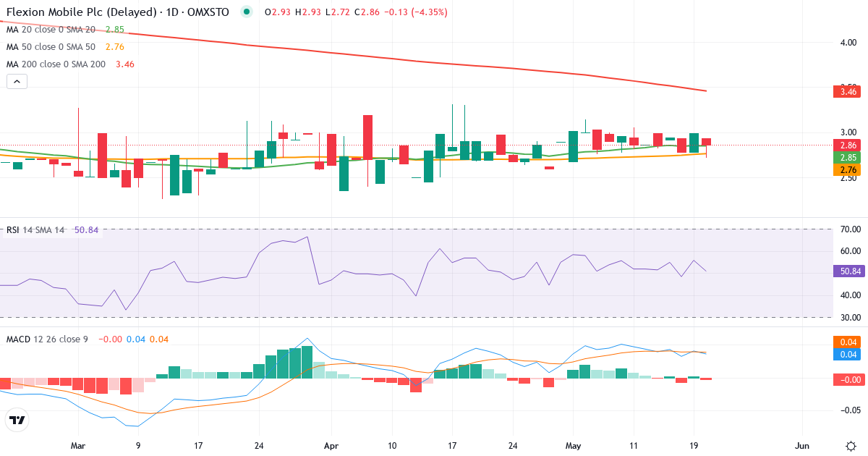Click the May date label on time axis
Viewport: 868px width, 456px height.
574,446
